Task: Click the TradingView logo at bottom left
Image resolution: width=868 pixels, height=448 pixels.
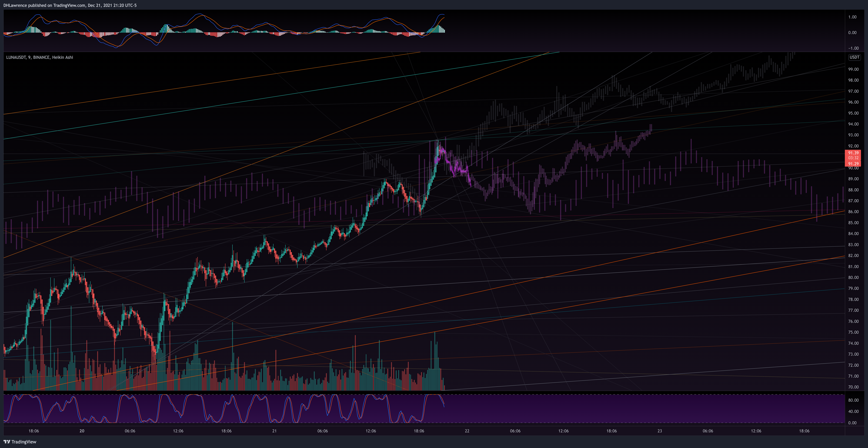Action: point(20,442)
